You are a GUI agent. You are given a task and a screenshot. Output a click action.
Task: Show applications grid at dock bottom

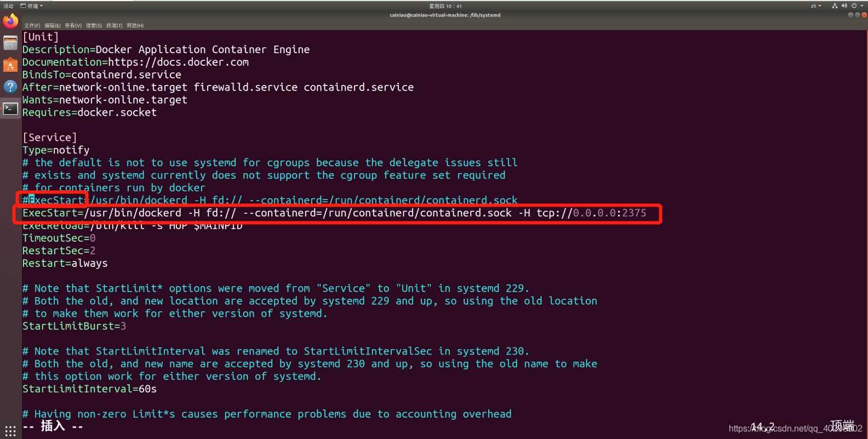pyautogui.click(x=10, y=431)
